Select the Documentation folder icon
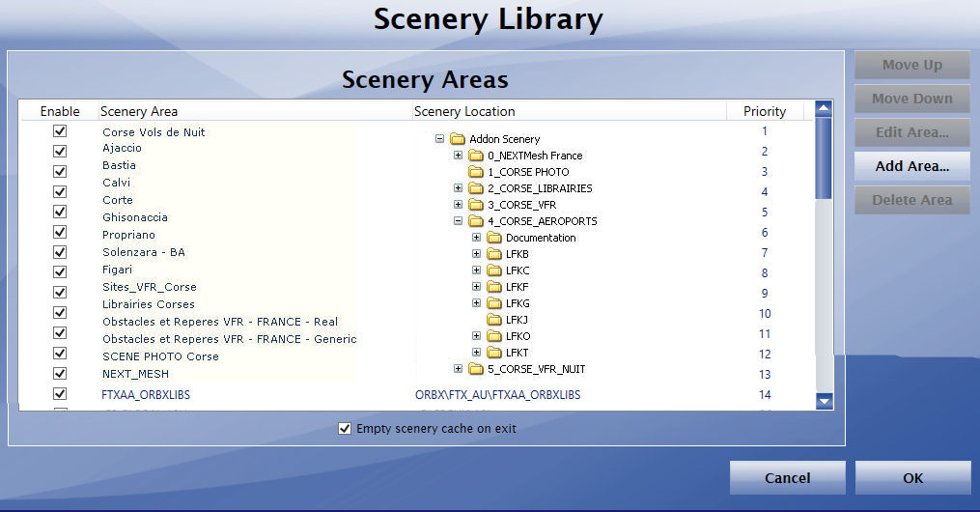The height and width of the screenshot is (512, 980). (494, 238)
